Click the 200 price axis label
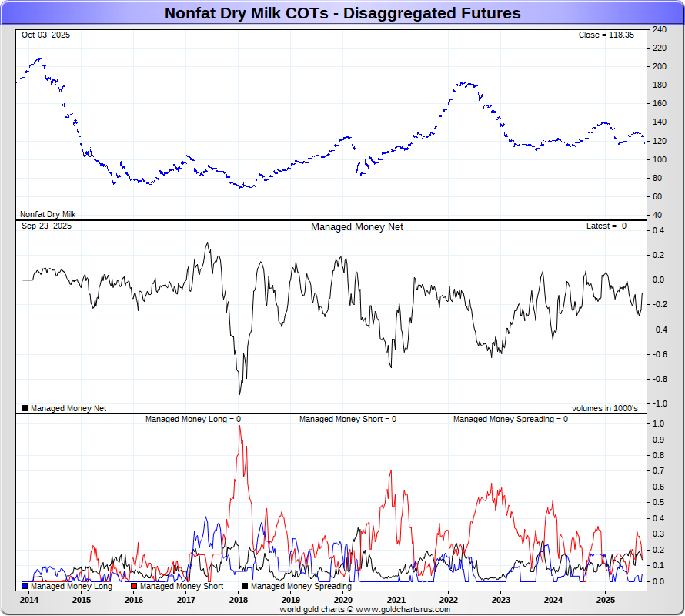 click(660, 66)
